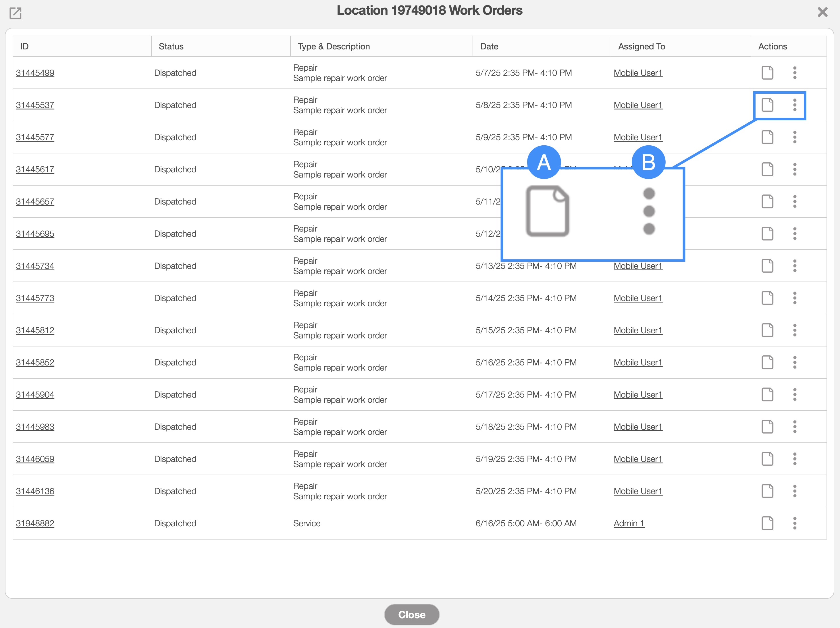Open the three-dot menu for order 31445577

pyautogui.click(x=794, y=137)
